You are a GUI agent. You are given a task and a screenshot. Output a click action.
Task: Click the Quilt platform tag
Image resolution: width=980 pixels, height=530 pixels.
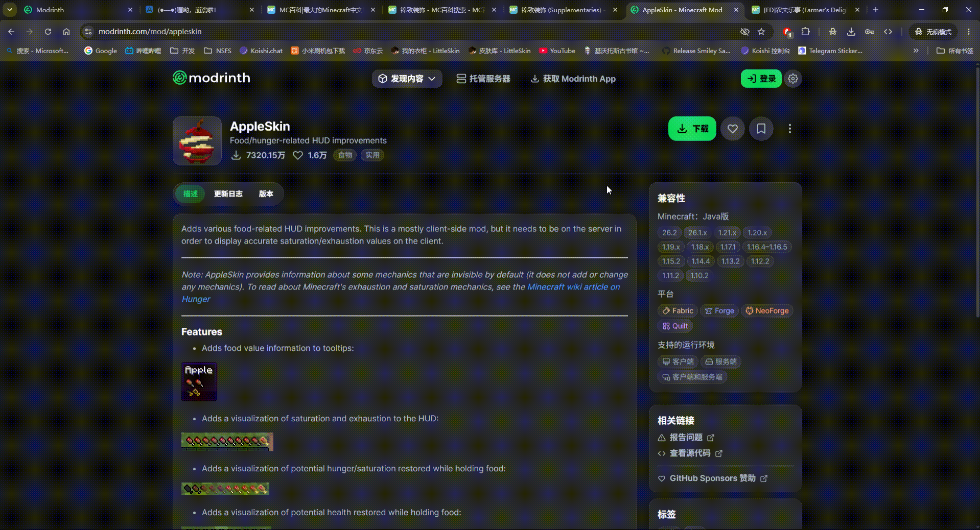coord(675,326)
